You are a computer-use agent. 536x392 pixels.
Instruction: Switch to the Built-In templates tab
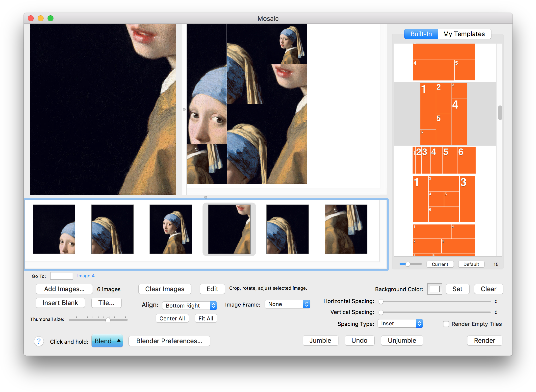(421, 34)
